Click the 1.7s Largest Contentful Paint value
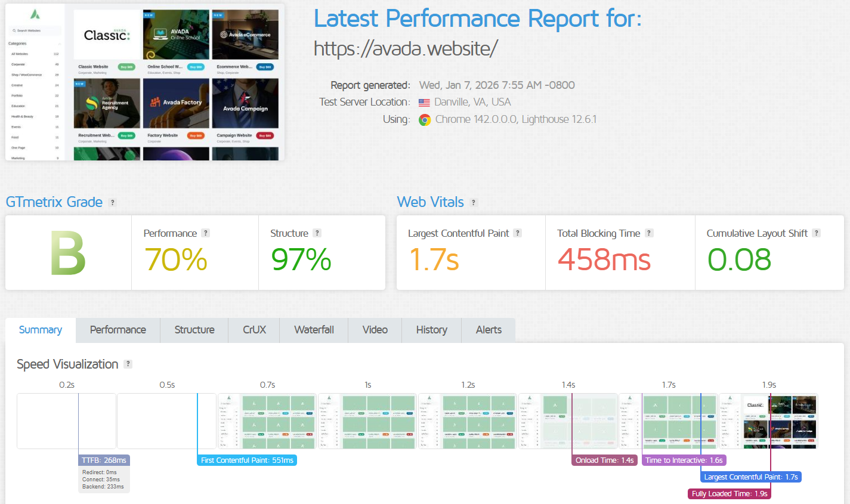850x504 pixels. (x=434, y=260)
